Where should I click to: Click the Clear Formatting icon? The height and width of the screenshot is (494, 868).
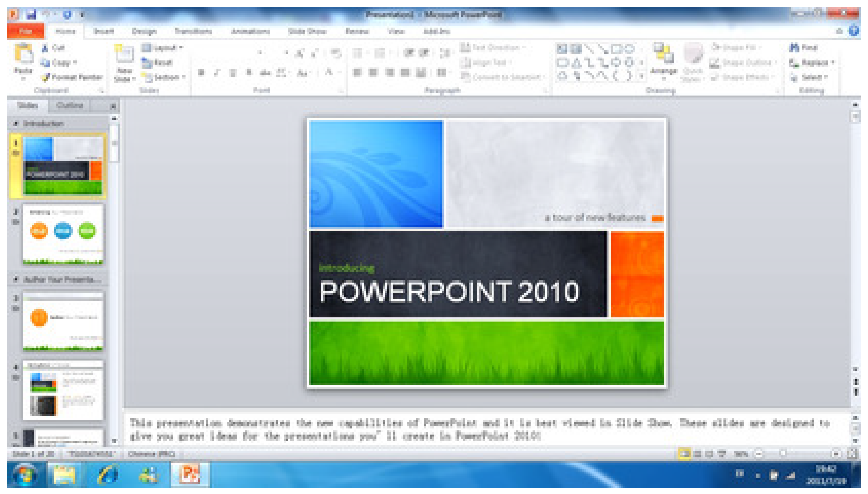336,53
